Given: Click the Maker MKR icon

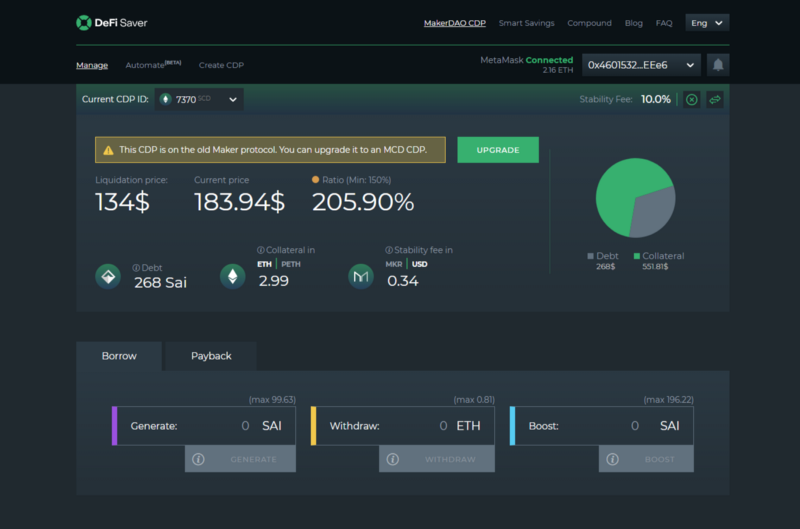Looking at the screenshot, I should coord(361,276).
